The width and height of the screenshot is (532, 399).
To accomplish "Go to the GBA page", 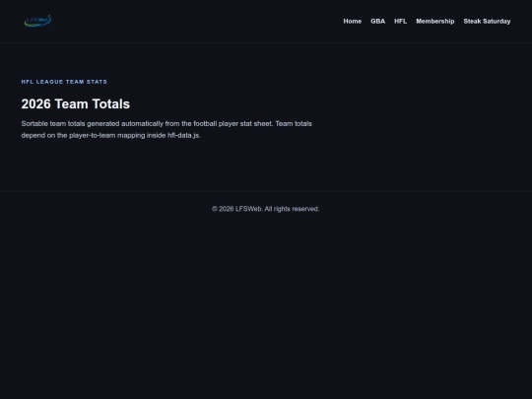I will 377,21.
